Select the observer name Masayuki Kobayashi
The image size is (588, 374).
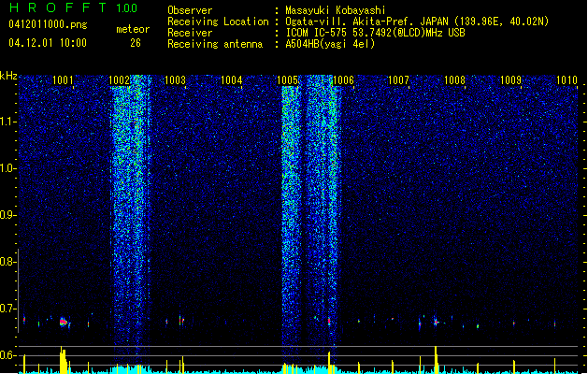(x=336, y=10)
